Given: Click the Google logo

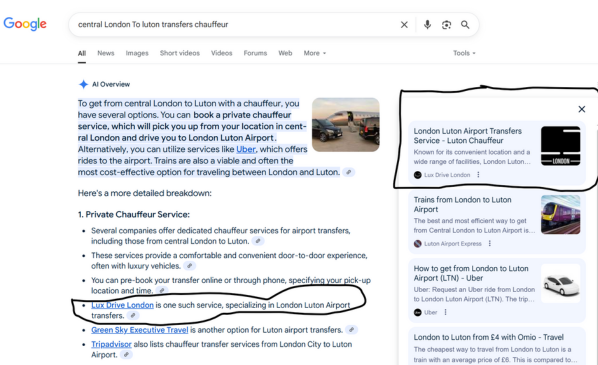Looking at the screenshot, I should (25, 24).
